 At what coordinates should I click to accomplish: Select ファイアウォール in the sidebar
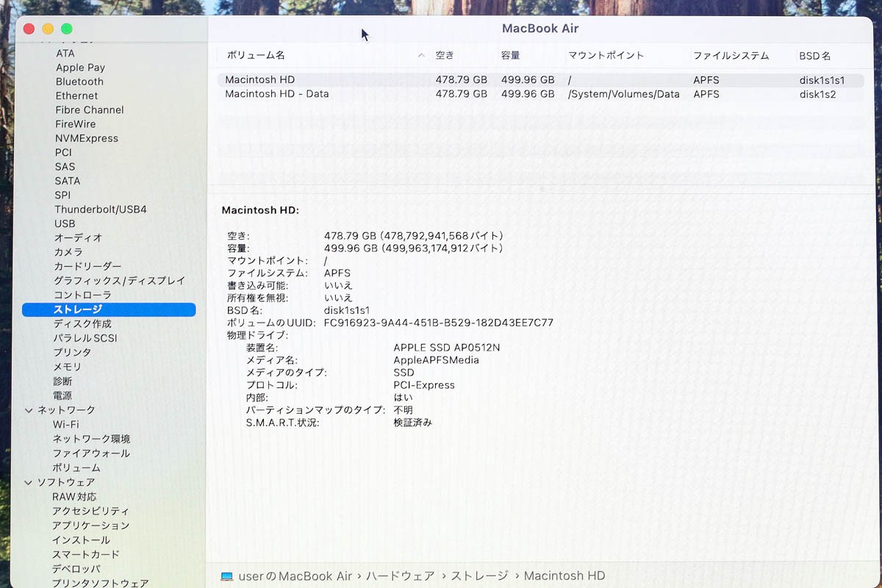91,453
